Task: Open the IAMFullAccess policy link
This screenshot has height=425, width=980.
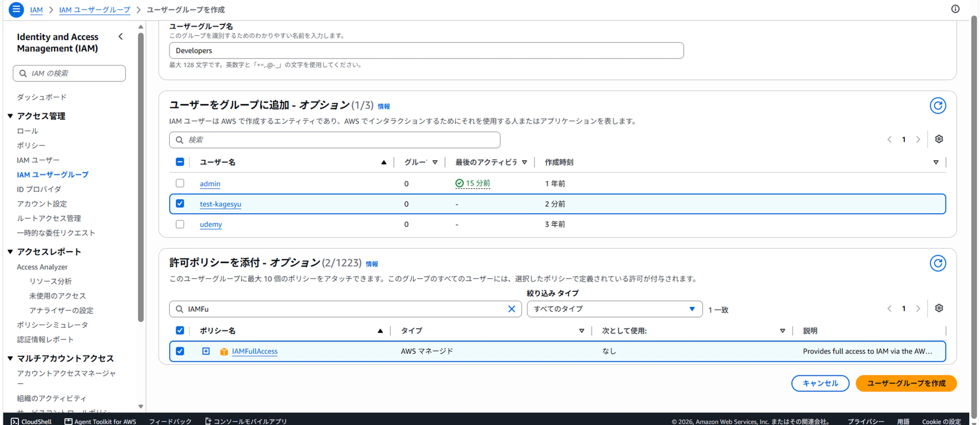Action: tap(255, 352)
